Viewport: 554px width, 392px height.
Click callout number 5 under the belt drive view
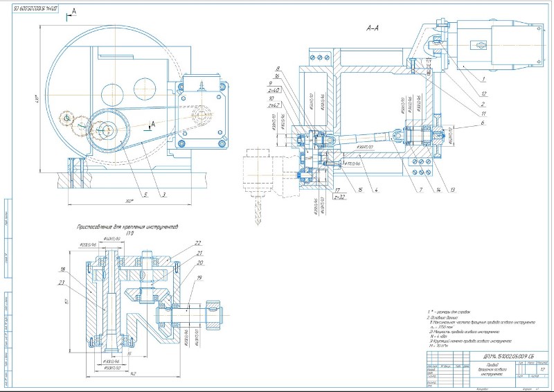(x=145, y=195)
